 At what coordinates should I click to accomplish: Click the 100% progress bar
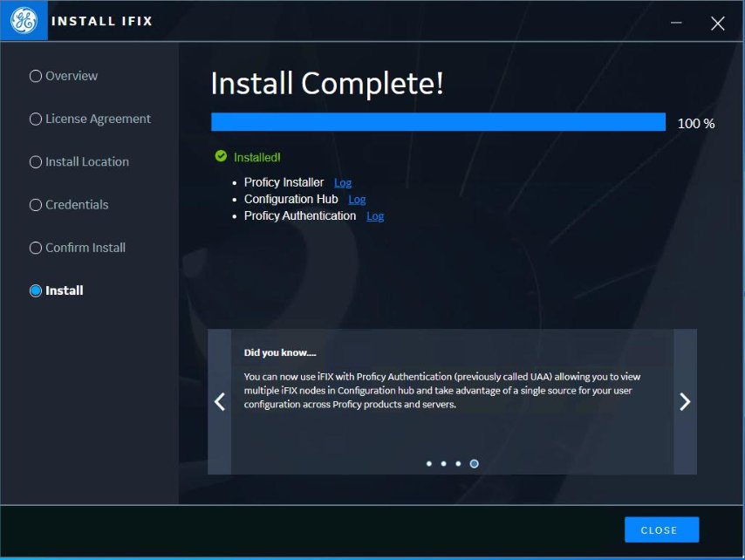pos(438,122)
